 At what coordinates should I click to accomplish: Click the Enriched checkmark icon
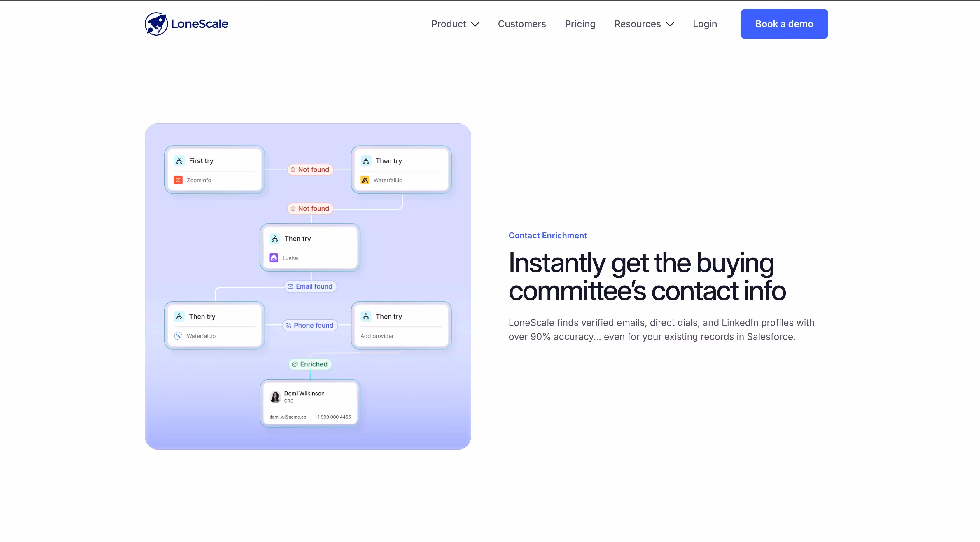[295, 364]
